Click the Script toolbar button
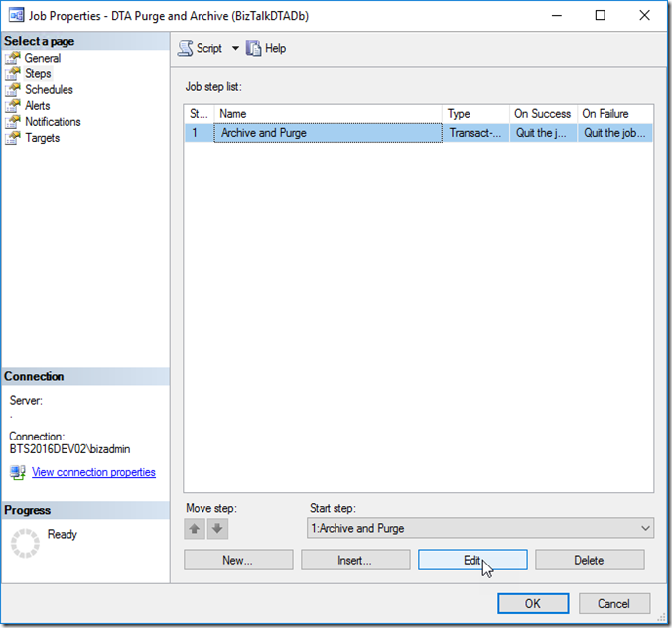The image size is (672, 628). pyautogui.click(x=201, y=48)
